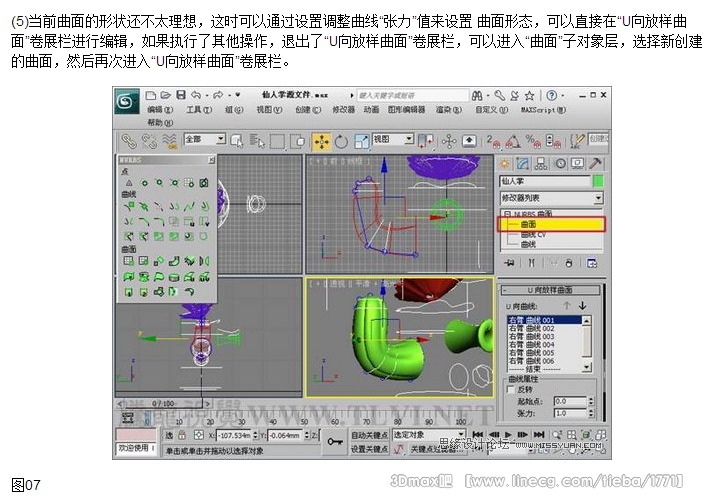
Task: Click the Select and Link chain icon
Action: point(129,142)
